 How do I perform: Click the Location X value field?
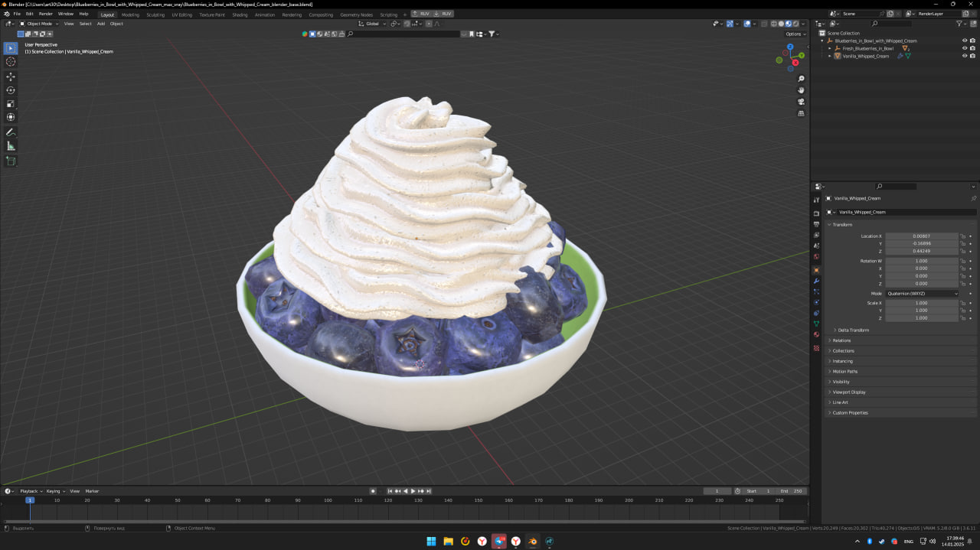pyautogui.click(x=921, y=236)
